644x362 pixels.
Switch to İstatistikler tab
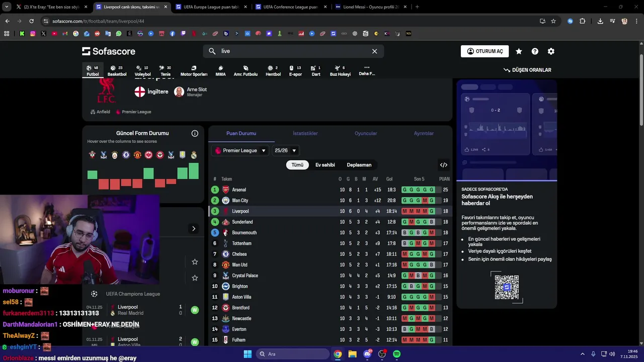coord(305,133)
